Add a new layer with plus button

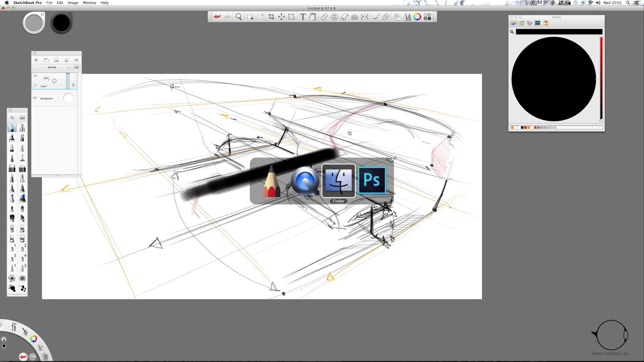pos(36,60)
